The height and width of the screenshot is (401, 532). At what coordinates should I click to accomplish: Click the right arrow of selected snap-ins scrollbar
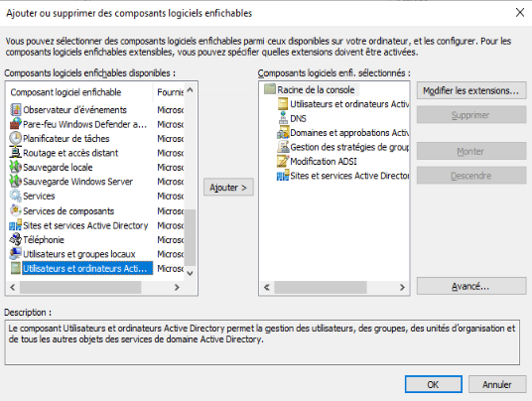[x=402, y=287]
